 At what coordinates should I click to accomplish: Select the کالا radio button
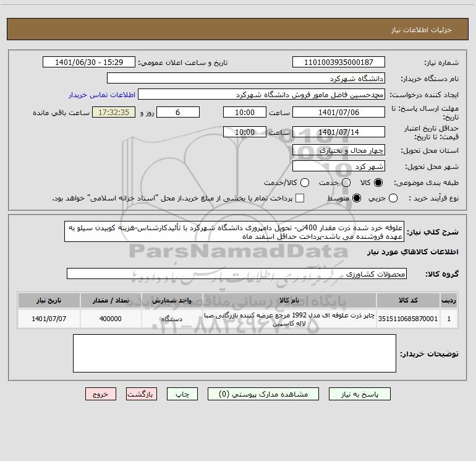pos(378,183)
